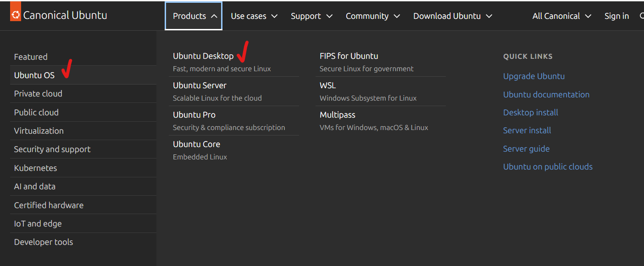This screenshot has width=644, height=266.
Task: Expand the Community dropdown
Action: [x=372, y=16]
